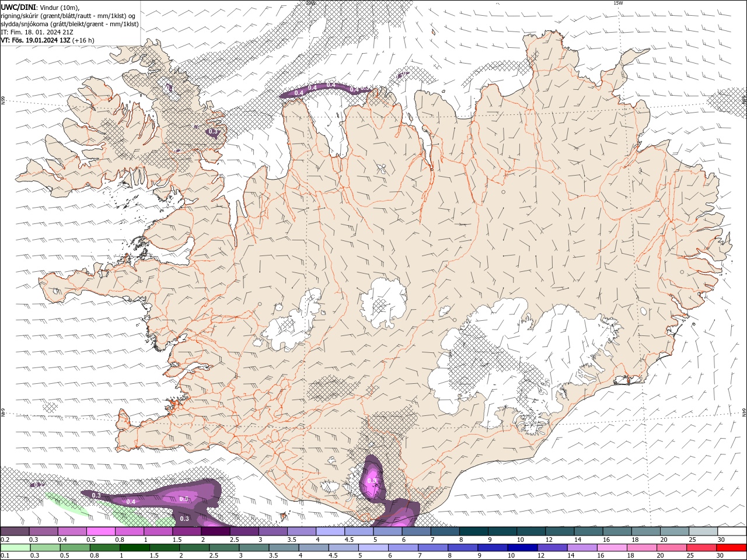Screen dimensions: 747x560
Task: Click the 'VT: Fös. 19.01.2024 13Z (+16 h)' line
Action: coord(48,40)
